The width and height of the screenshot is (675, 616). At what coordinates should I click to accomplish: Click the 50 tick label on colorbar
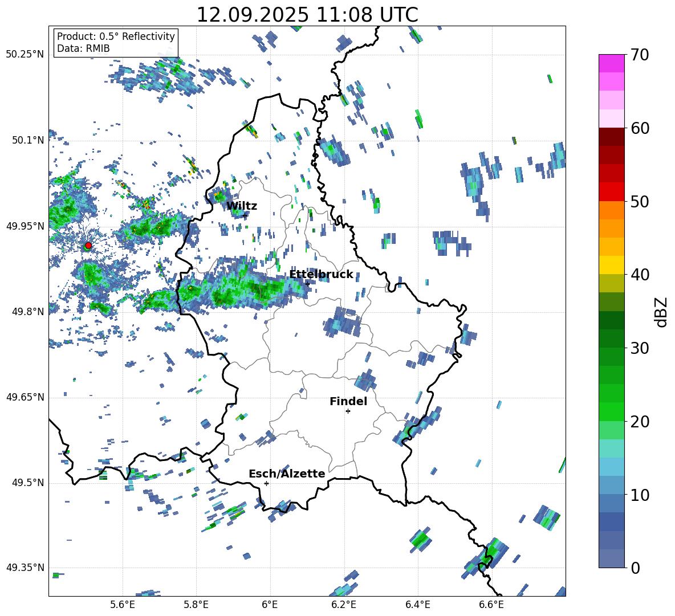coord(640,202)
